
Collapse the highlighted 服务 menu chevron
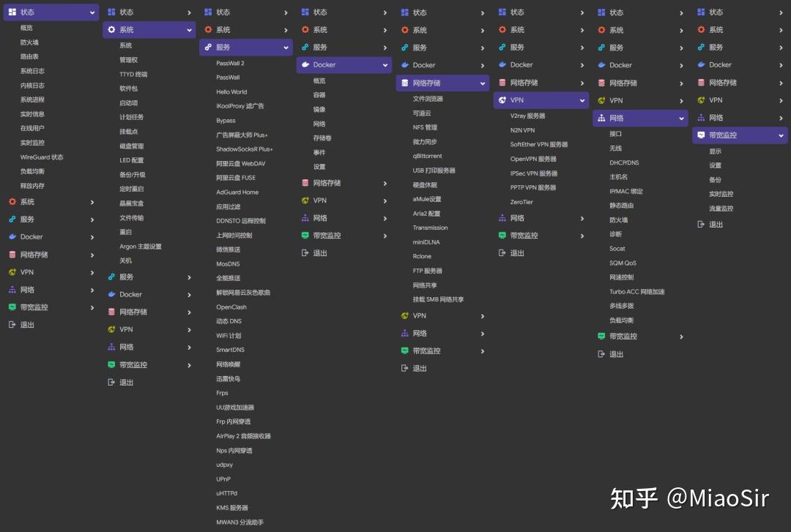pyautogui.click(x=286, y=48)
